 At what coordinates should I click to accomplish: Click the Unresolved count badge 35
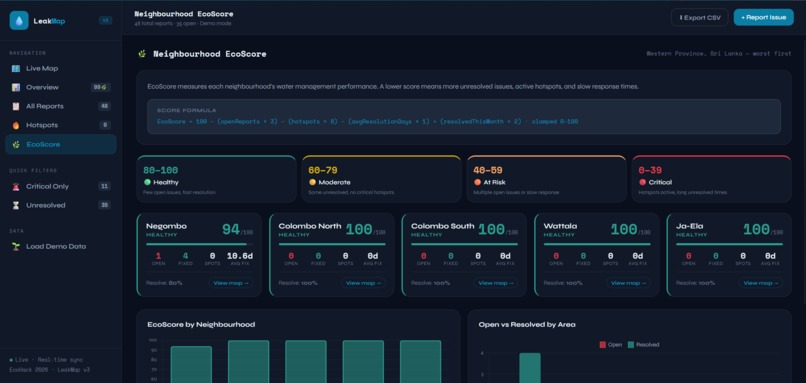(104, 205)
